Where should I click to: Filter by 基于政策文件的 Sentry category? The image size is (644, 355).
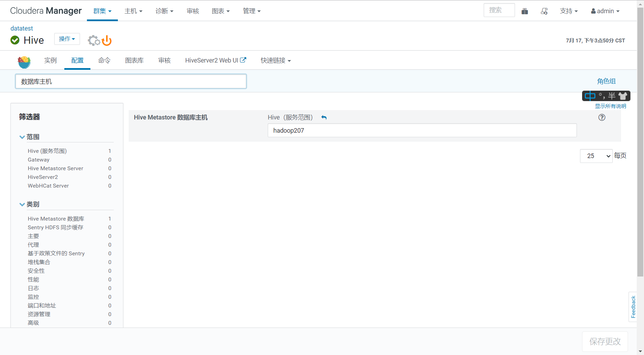pyautogui.click(x=56, y=254)
